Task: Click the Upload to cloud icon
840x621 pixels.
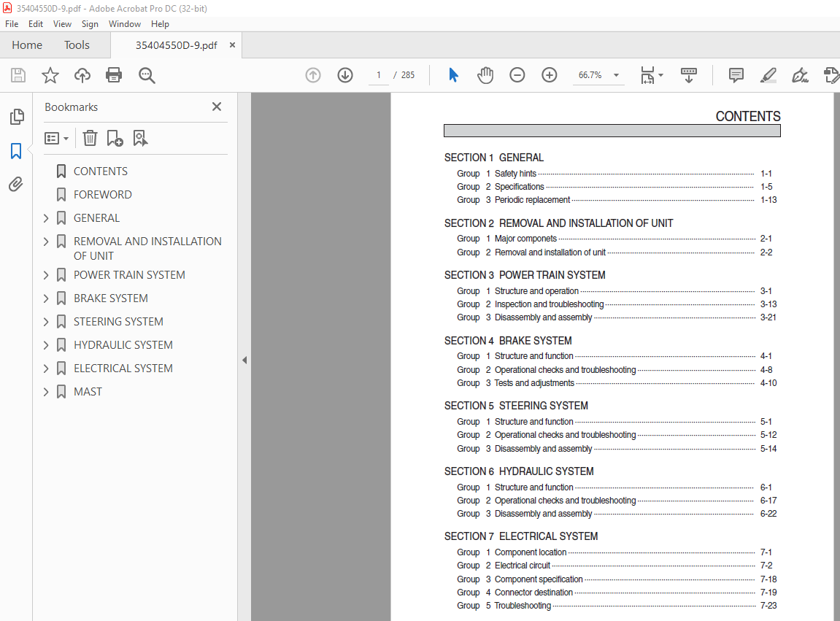Action: [82, 75]
